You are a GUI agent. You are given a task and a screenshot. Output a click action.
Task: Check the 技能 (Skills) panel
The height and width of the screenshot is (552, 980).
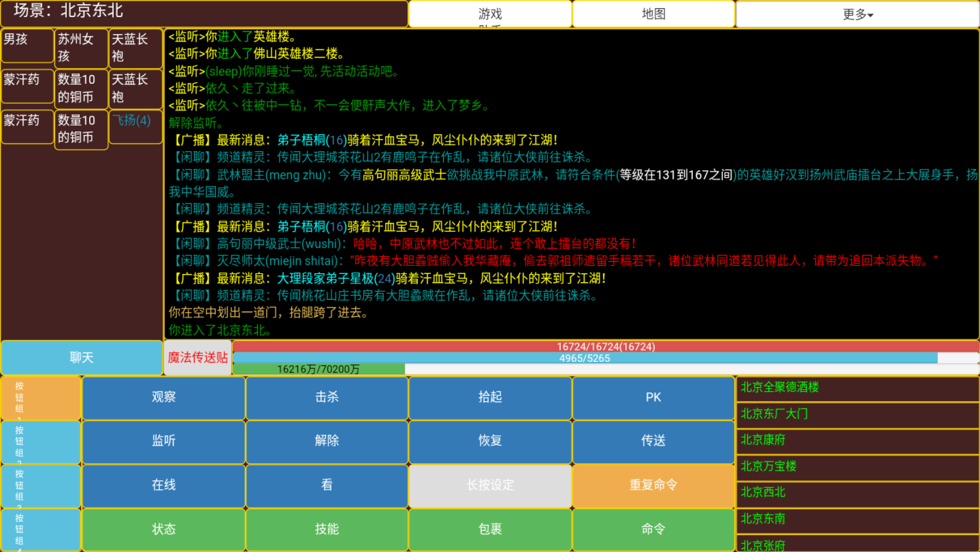[326, 529]
